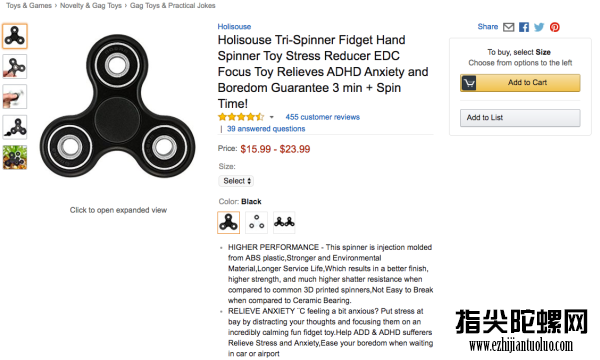Select the black spinner color swatch
This screenshot has width=600, height=360.
(228, 222)
